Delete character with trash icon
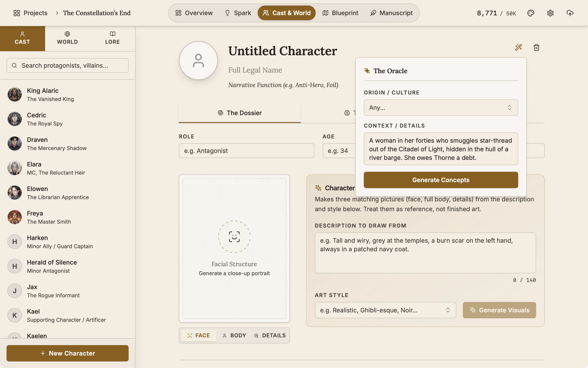This screenshot has height=368, width=588. point(537,47)
